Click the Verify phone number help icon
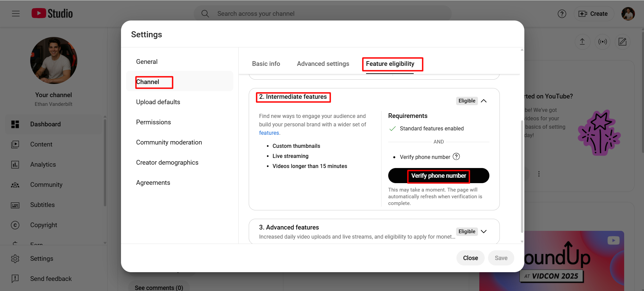 (456, 157)
